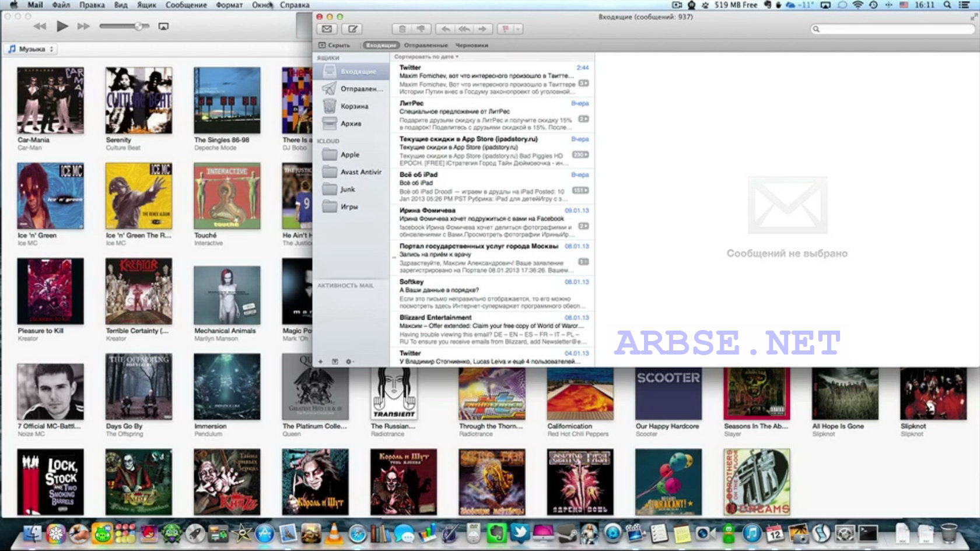The height and width of the screenshot is (551, 980).
Task: Skip to next track in iTunes
Action: pyautogui.click(x=83, y=26)
